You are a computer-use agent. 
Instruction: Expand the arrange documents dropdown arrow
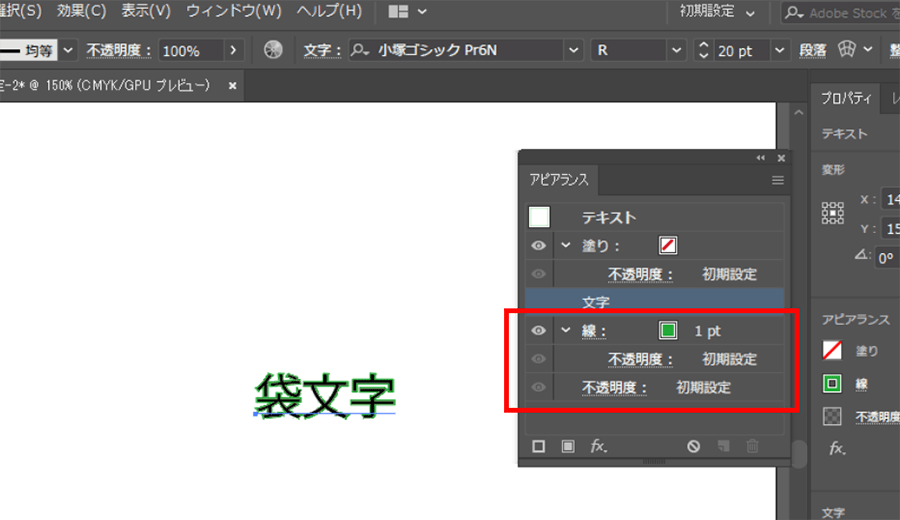(x=422, y=11)
